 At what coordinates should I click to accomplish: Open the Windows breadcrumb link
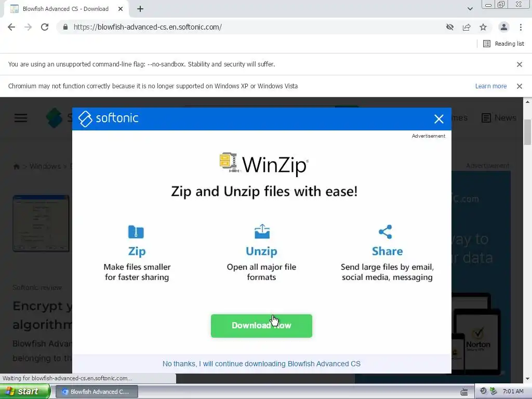pyautogui.click(x=45, y=166)
